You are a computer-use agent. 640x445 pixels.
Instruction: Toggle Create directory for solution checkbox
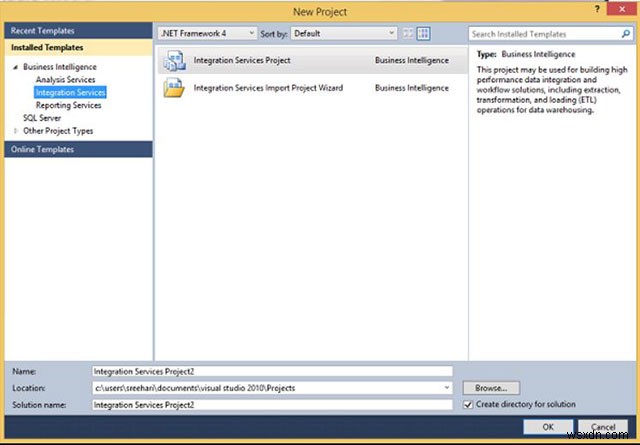[468, 405]
